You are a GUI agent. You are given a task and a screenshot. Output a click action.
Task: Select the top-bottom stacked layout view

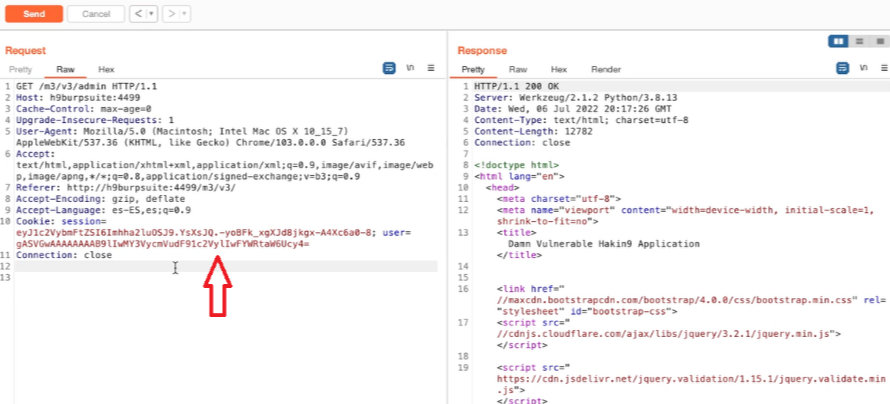point(859,41)
